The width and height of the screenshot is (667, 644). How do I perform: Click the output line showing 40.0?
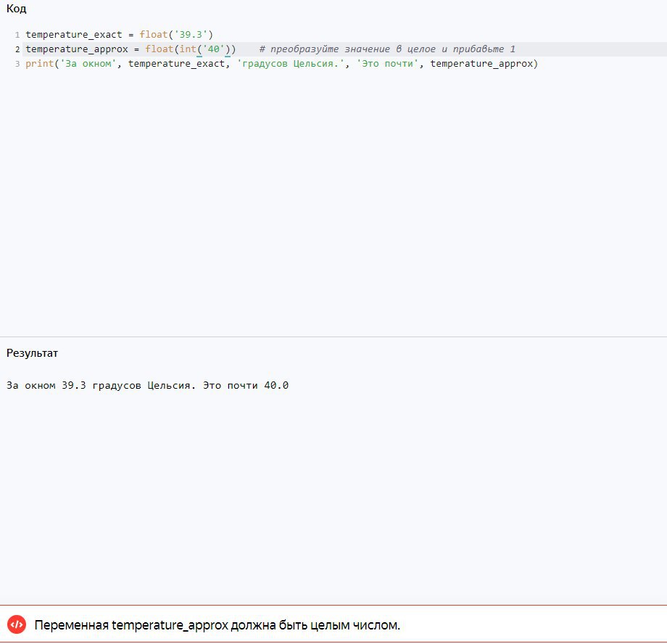coord(147,385)
